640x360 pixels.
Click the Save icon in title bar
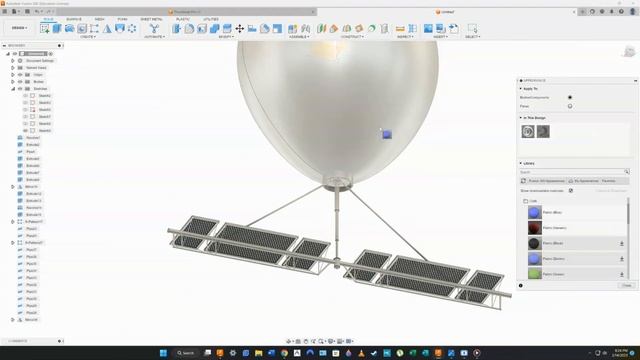point(27,11)
